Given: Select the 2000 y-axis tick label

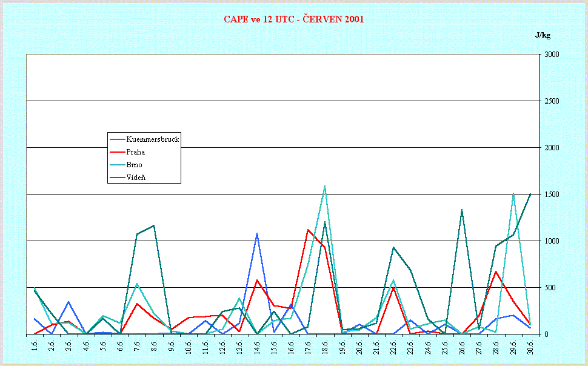Looking at the screenshot, I should [x=552, y=148].
